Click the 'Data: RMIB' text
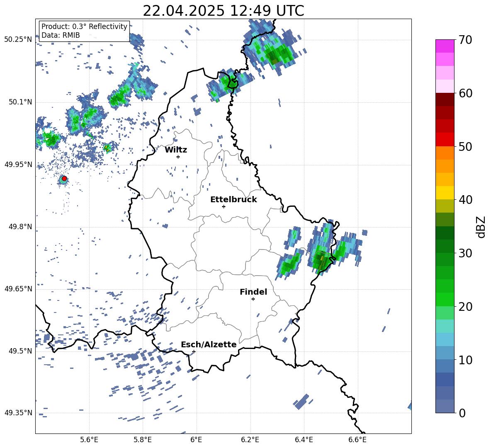Image resolution: width=491 pixels, height=448 pixels. pos(61,35)
